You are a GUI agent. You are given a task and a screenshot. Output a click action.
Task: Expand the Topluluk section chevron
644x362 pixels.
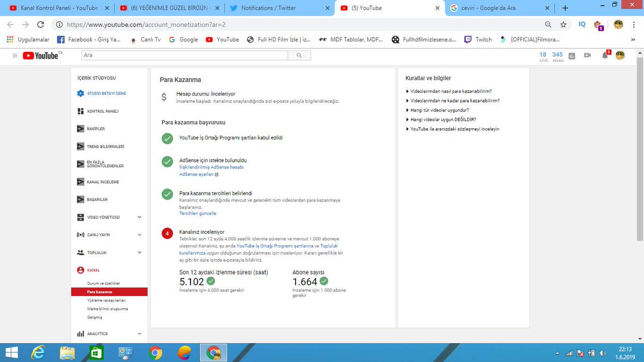[x=140, y=253]
